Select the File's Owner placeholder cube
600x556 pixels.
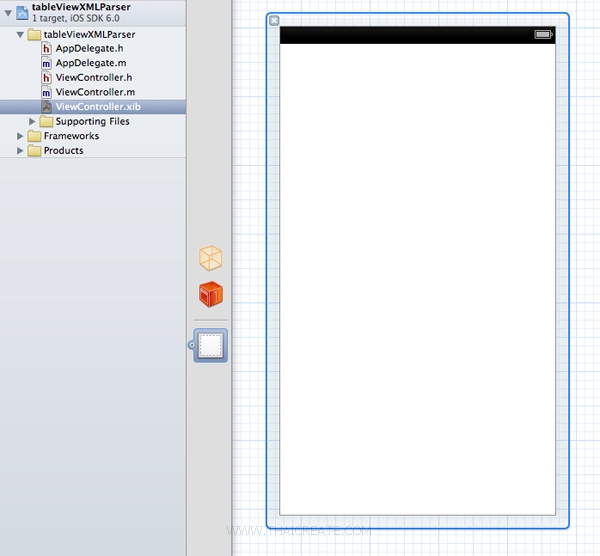(210, 258)
